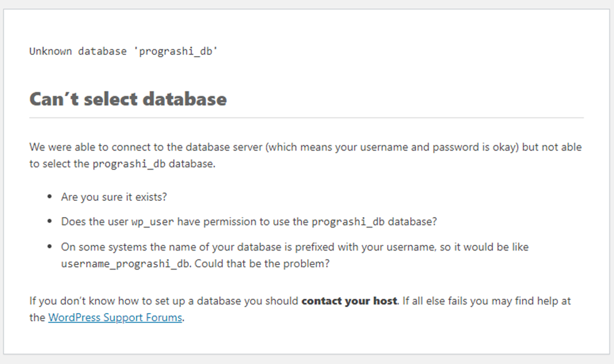The image size is (614, 364).
Task: Click the "Unknown database 'prograshi_db'" error line
Action: 123,51
